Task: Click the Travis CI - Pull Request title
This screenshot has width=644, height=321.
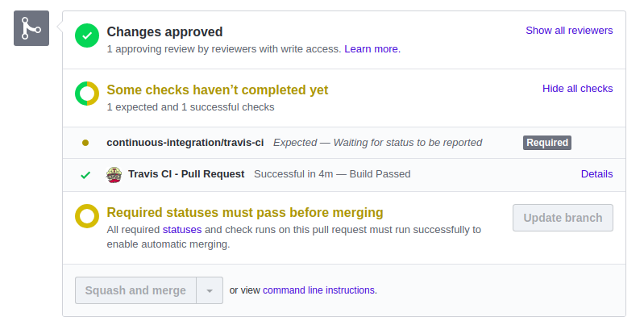Action: click(x=186, y=174)
